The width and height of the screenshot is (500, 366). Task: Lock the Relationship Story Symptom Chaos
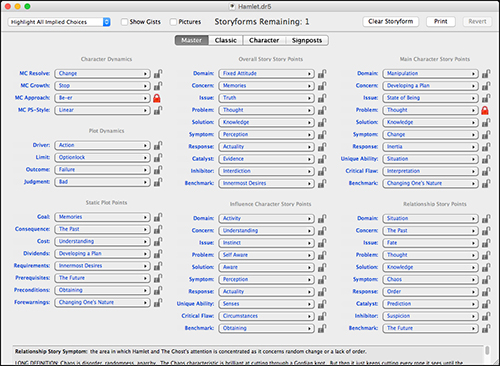(x=486, y=279)
